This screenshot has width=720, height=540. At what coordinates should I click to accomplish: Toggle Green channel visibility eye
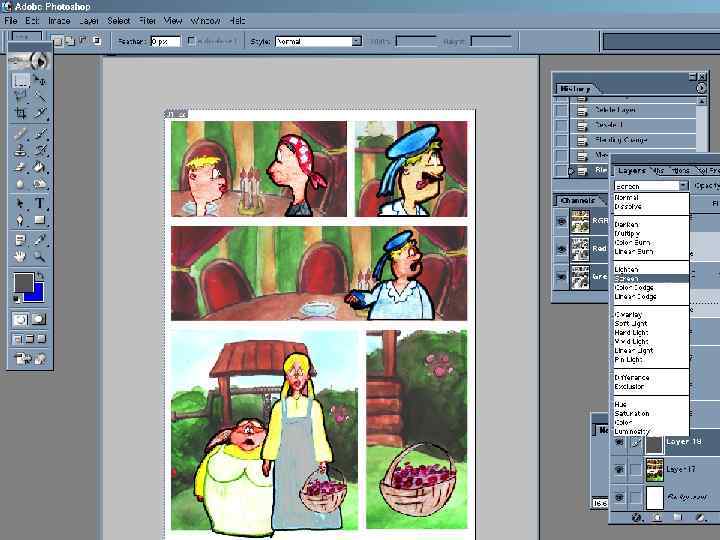pos(562,277)
